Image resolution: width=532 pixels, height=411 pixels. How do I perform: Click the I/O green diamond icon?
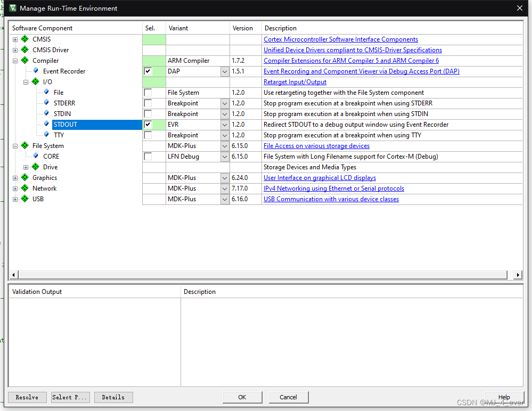(x=35, y=82)
